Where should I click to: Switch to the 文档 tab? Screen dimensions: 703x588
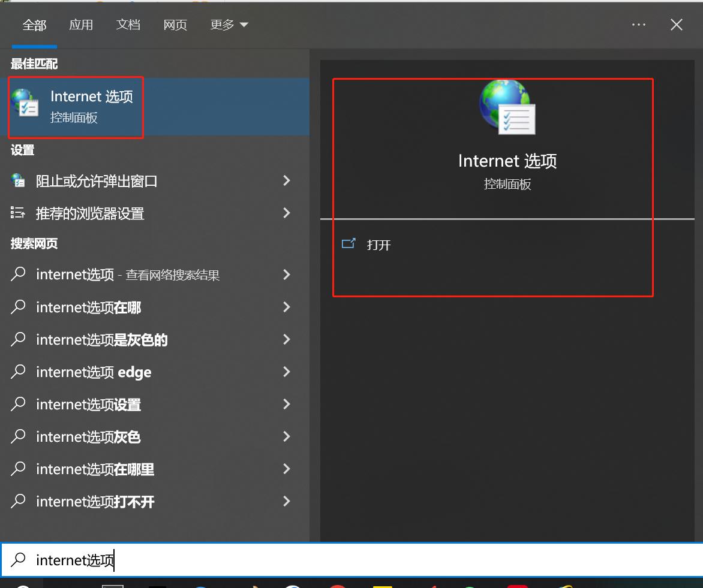(x=127, y=25)
